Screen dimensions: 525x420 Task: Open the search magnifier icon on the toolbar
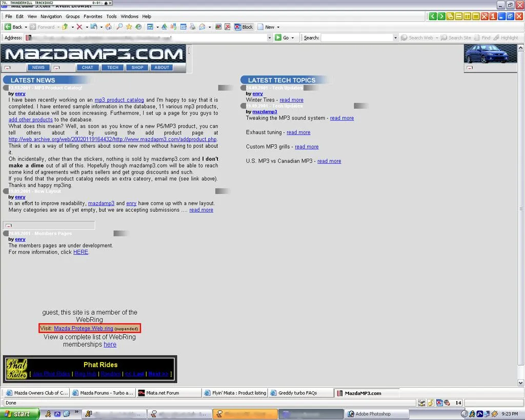pos(119,27)
